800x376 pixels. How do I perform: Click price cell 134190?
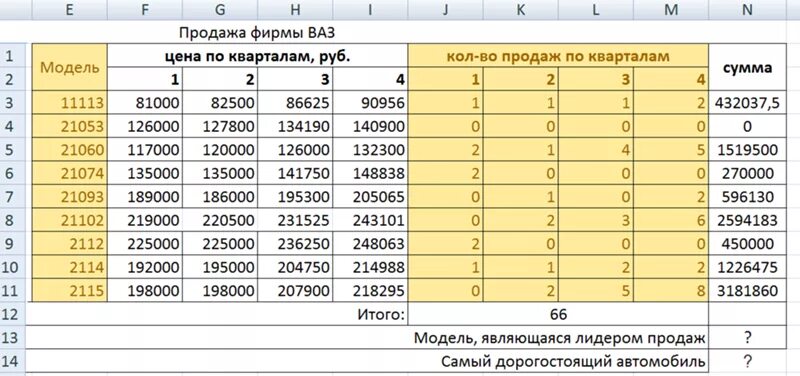pos(295,127)
